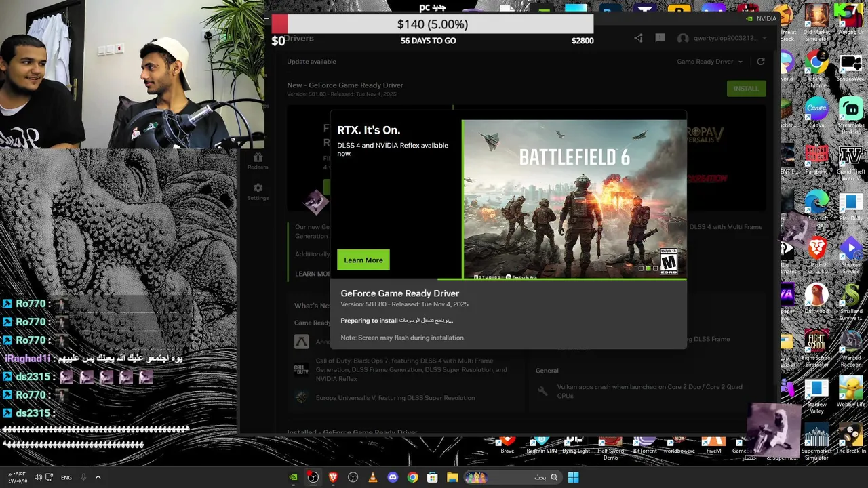Viewport: 868px width, 488px height.
Task: Click the Drivers heading in the NVIDIA app
Action: (299, 39)
